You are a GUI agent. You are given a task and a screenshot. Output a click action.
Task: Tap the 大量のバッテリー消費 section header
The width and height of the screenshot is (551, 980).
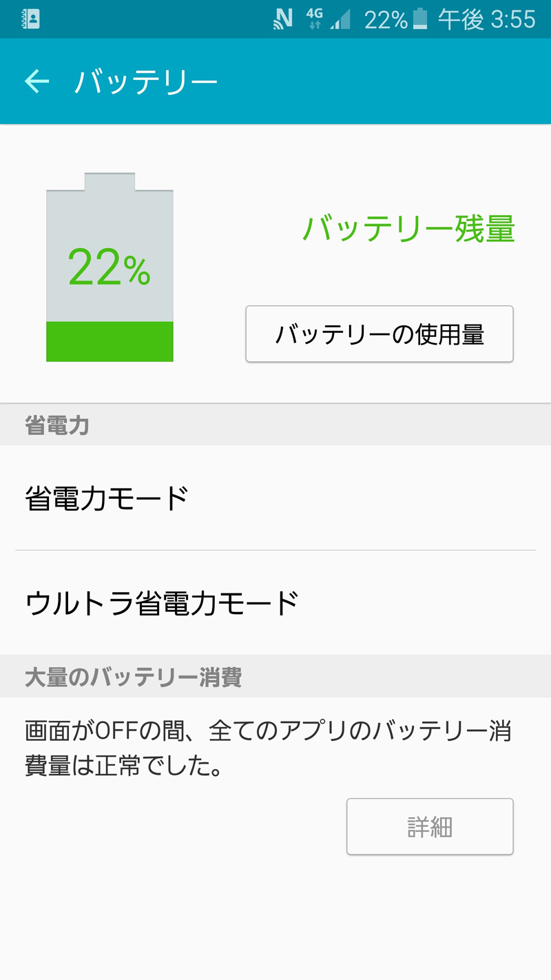(133, 677)
